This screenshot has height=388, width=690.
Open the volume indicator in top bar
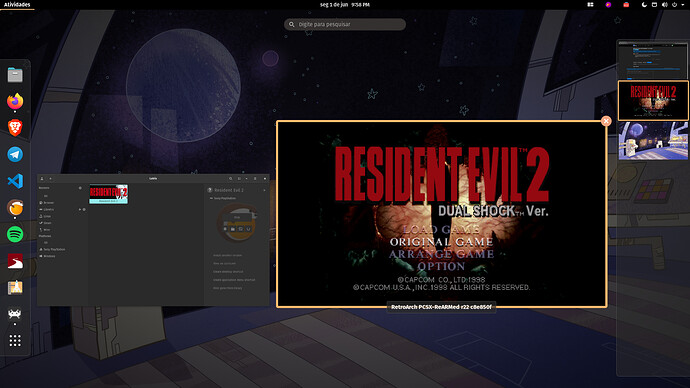click(x=664, y=4)
